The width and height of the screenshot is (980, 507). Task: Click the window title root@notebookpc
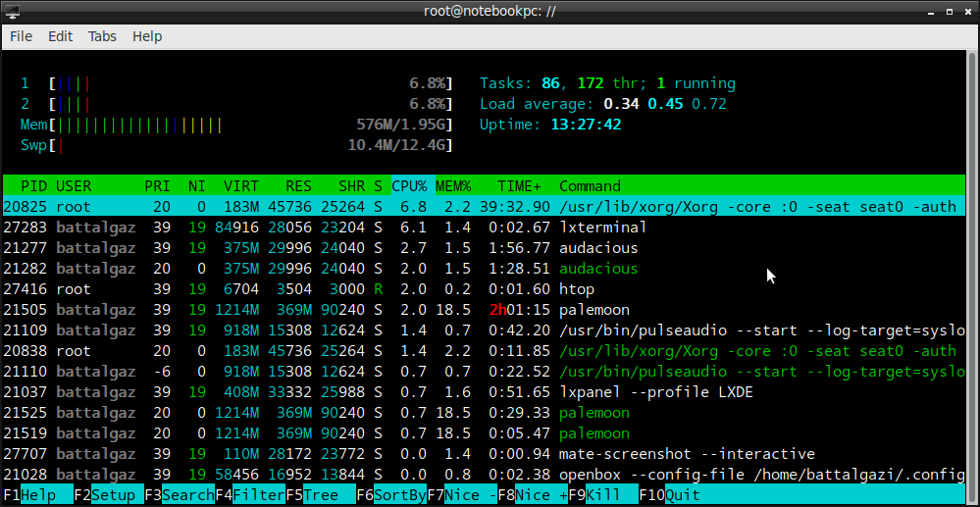(x=490, y=11)
